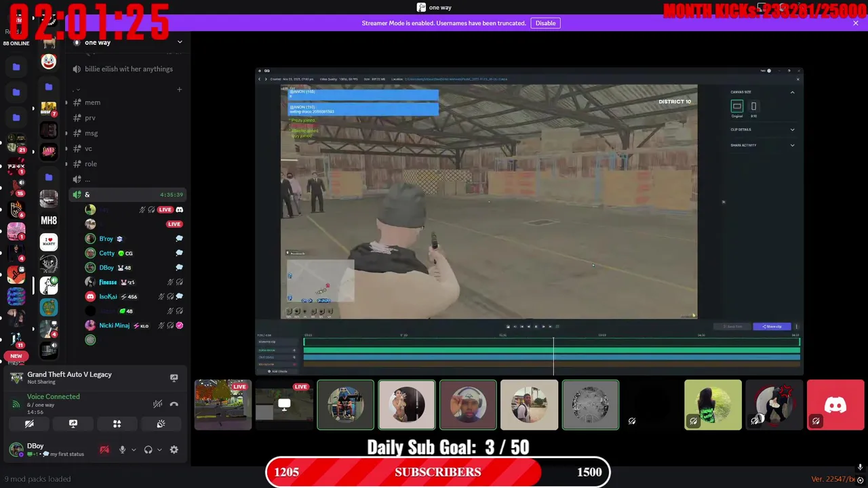The height and width of the screenshot is (488, 868).
Task: Watch the first LIVE stream thumbnail
Action: (223, 405)
